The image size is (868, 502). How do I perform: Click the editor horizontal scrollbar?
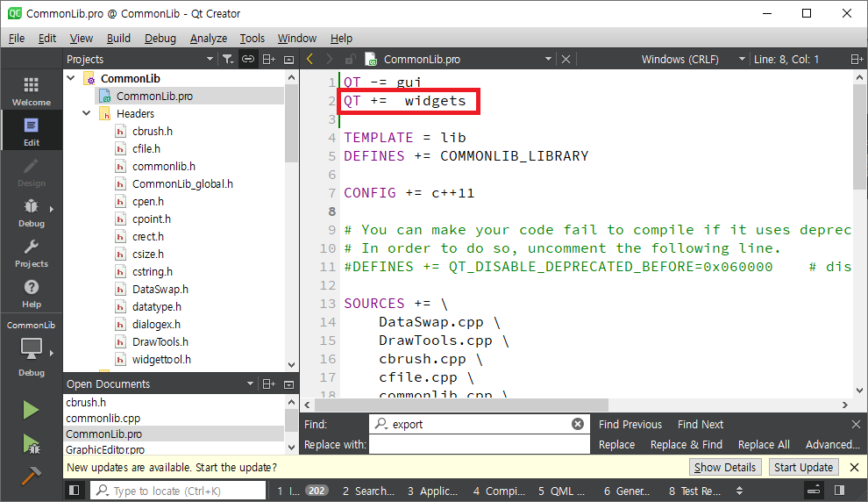460,405
